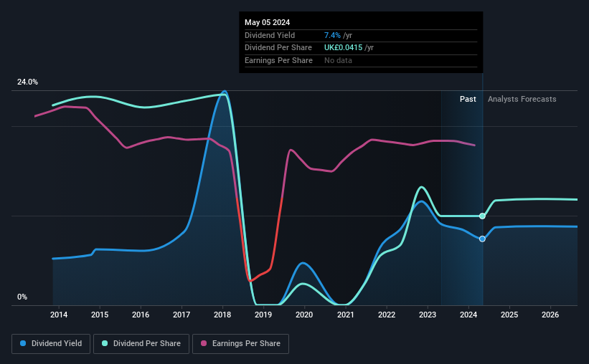589x364 pixels.
Task: Click the Analysts Forecasts label
Action: (x=522, y=99)
